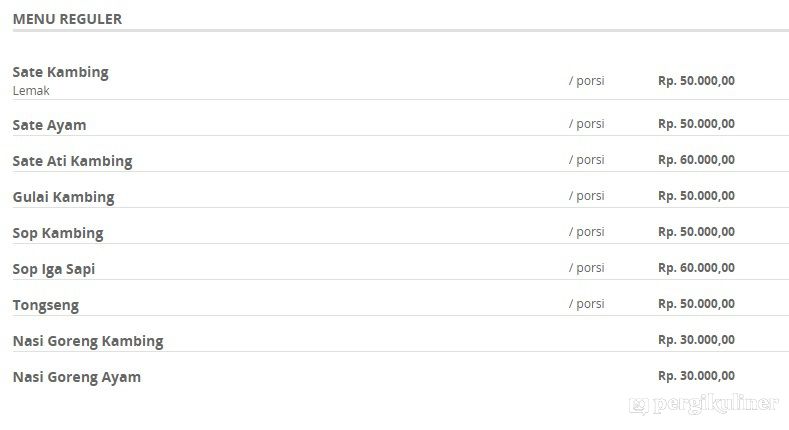Select the Sop Kambing entry
789x430 pixels.
[x=58, y=233]
